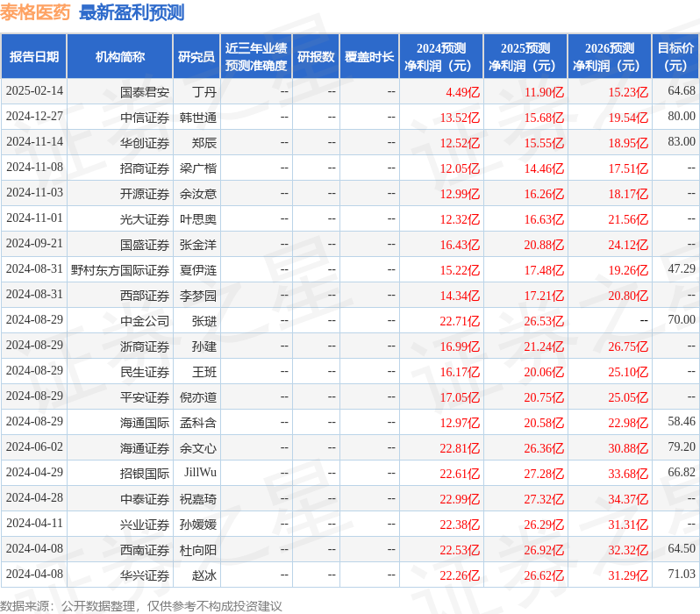Select the 2024预测净利润 column header
The image size is (700, 614).
pos(441,57)
